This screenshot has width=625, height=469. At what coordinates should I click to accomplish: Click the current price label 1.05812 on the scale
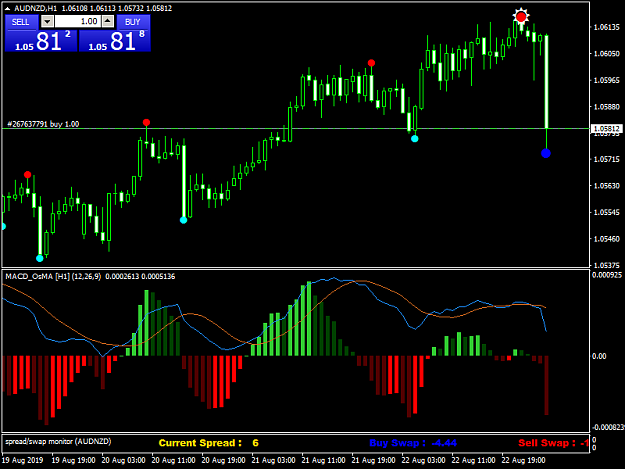[x=605, y=128]
